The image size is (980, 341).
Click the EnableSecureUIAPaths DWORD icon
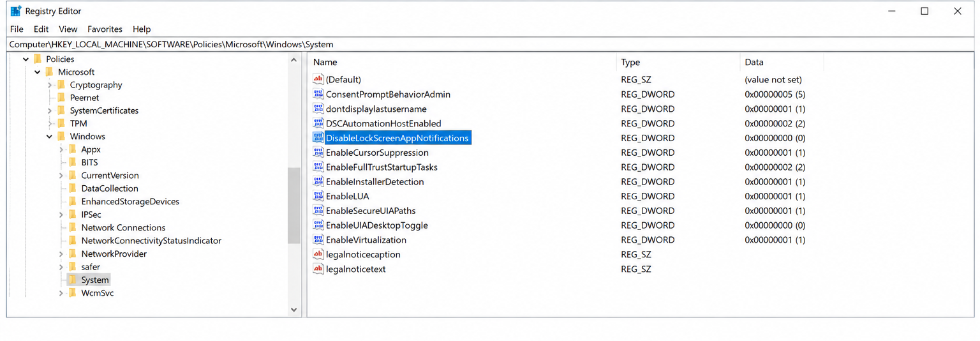[x=318, y=211]
